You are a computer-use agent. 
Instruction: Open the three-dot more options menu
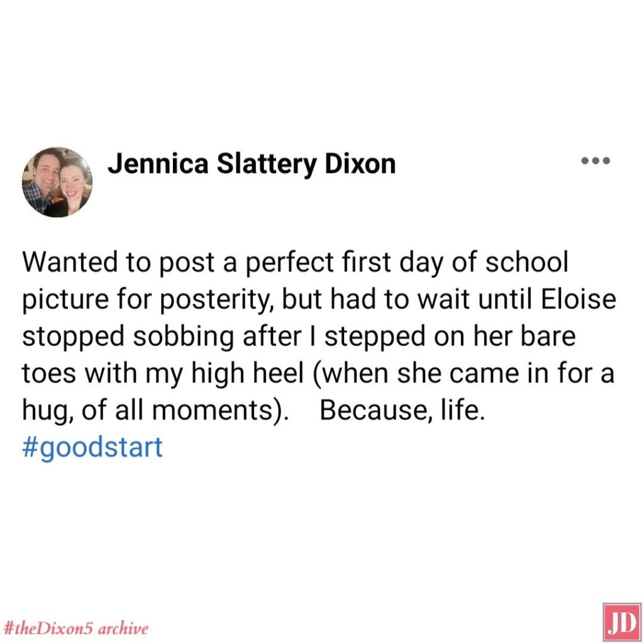click(596, 160)
